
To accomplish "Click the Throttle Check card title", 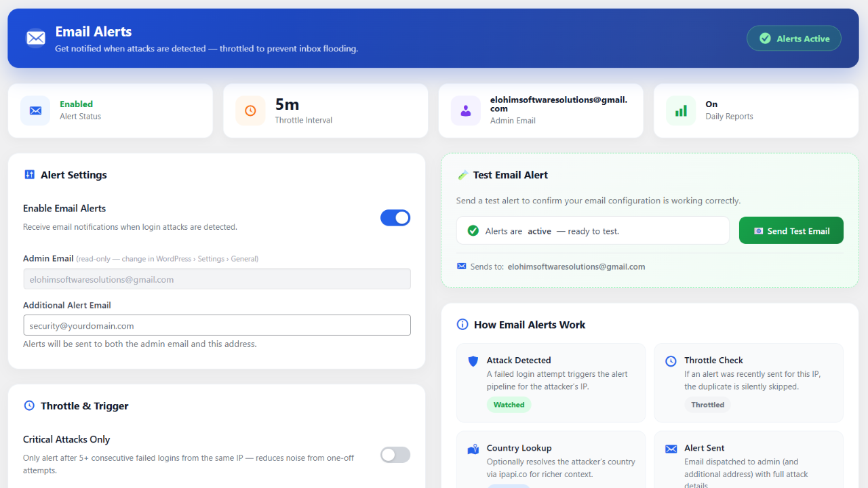I will click(x=713, y=360).
